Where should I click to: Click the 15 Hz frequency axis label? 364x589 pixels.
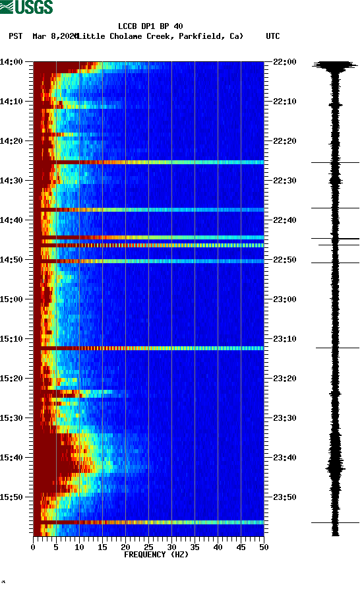click(x=102, y=547)
